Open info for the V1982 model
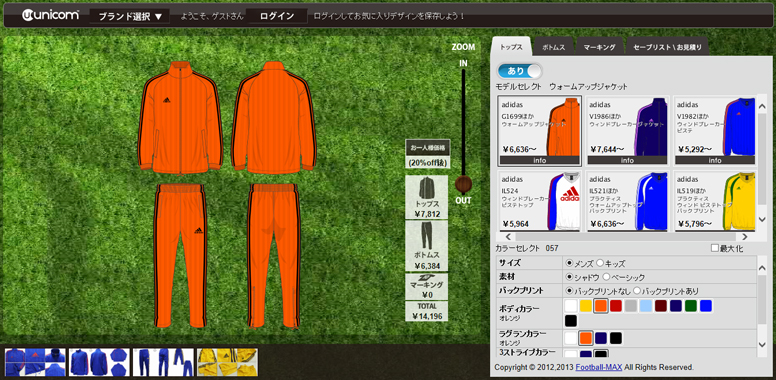Screen dimensions: 776x380 coord(715,160)
